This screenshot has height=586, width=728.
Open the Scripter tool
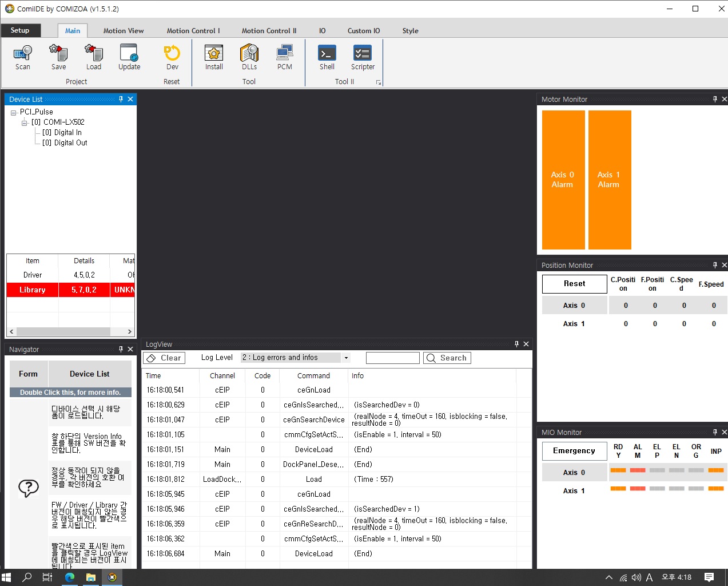tap(363, 53)
